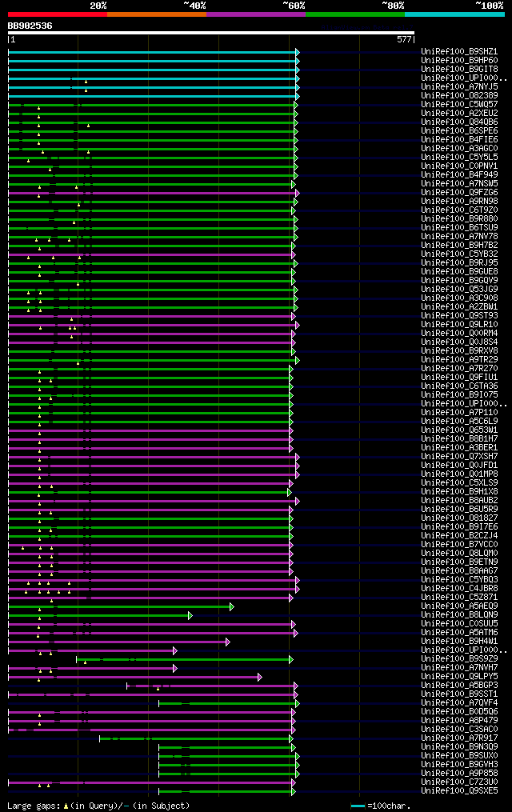Select the UniRef100_Q653W1 label
The image size is (512, 812).
[x=459, y=430]
